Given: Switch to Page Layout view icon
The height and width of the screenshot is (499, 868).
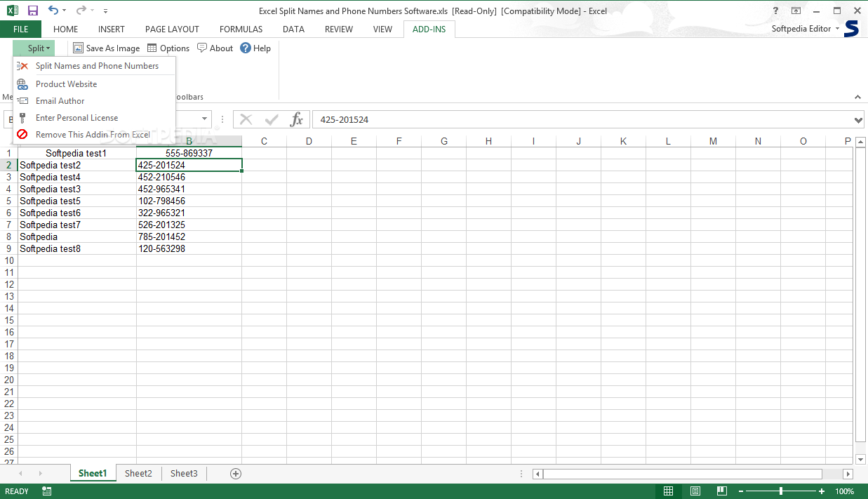Looking at the screenshot, I should [x=695, y=491].
